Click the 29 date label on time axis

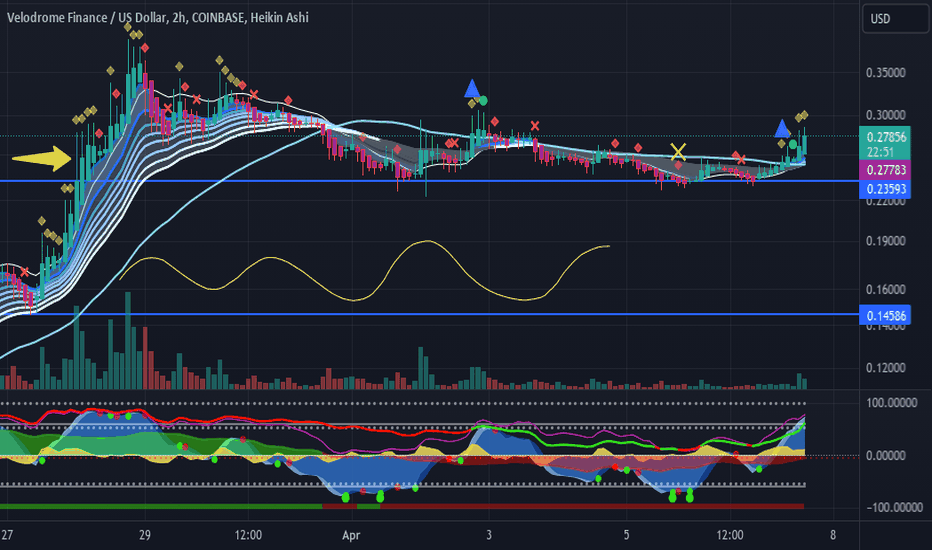(145, 535)
